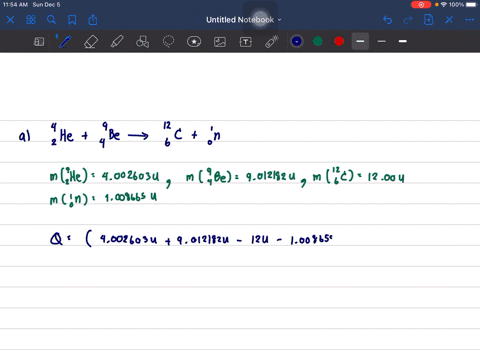Viewport: 480px width, 360px height.
Task: Choose the green pen color
Action: coord(318,41)
